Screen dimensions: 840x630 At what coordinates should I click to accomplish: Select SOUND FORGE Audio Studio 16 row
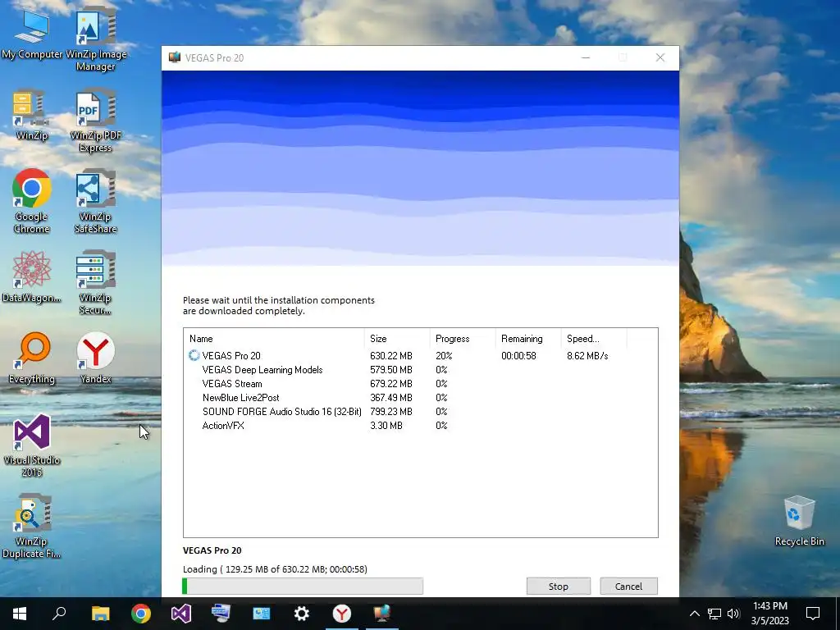[421, 412]
